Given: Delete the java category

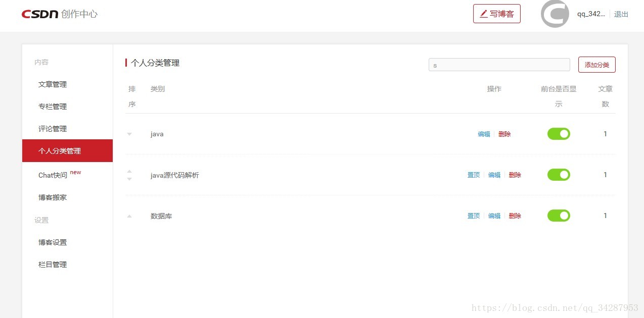Looking at the screenshot, I should point(504,134).
